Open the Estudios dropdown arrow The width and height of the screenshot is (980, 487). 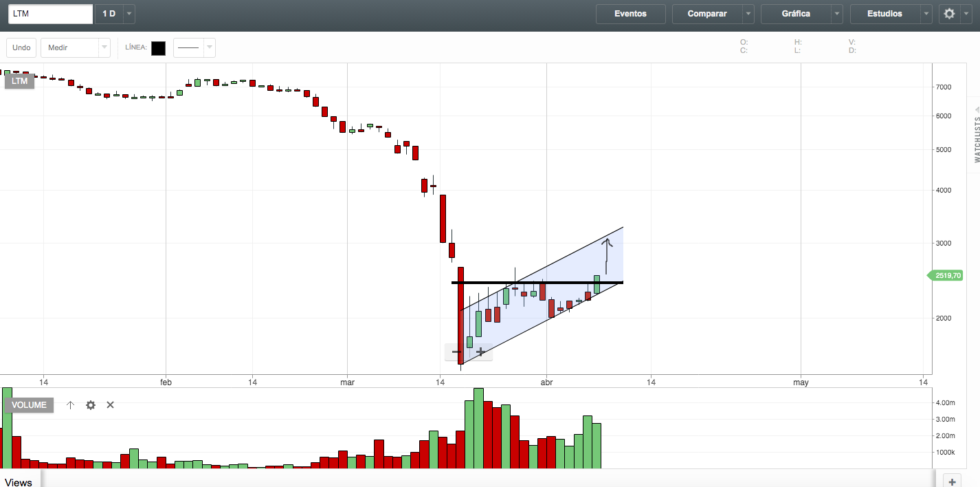pyautogui.click(x=926, y=14)
